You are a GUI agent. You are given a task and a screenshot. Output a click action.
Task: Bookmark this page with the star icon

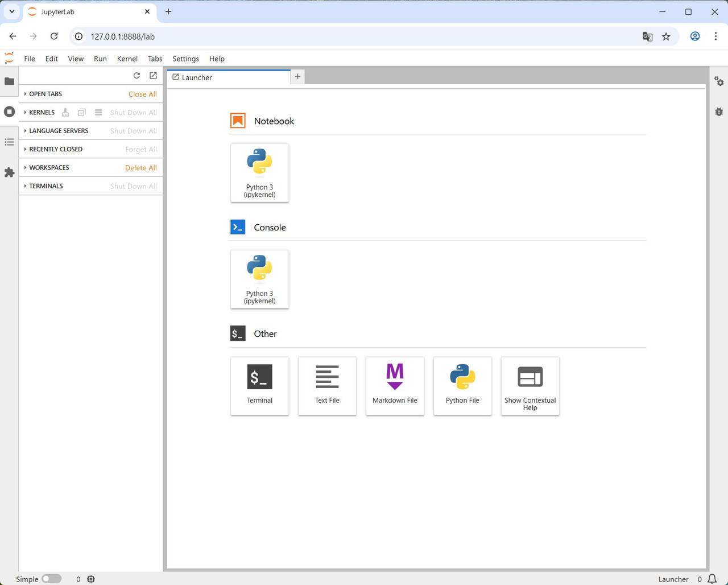(666, 36)
